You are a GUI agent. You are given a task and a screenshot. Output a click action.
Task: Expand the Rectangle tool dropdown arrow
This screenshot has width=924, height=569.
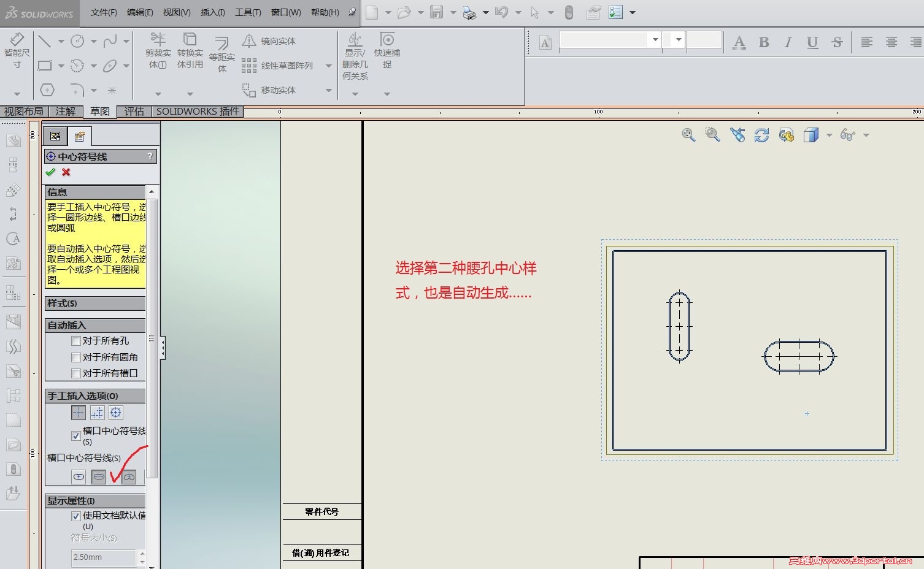(x=61, y=66)
